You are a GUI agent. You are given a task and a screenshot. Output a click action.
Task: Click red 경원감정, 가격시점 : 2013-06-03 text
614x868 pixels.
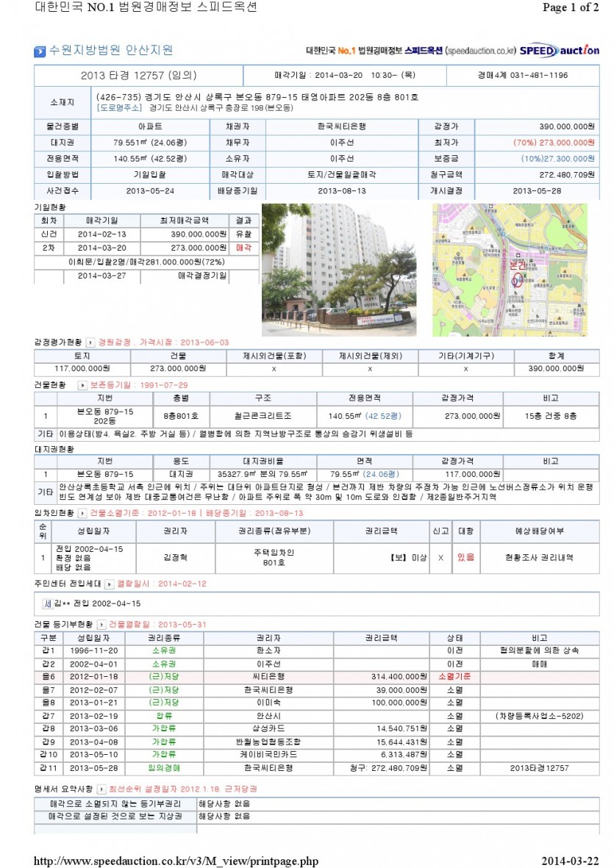tap(163, 342)
